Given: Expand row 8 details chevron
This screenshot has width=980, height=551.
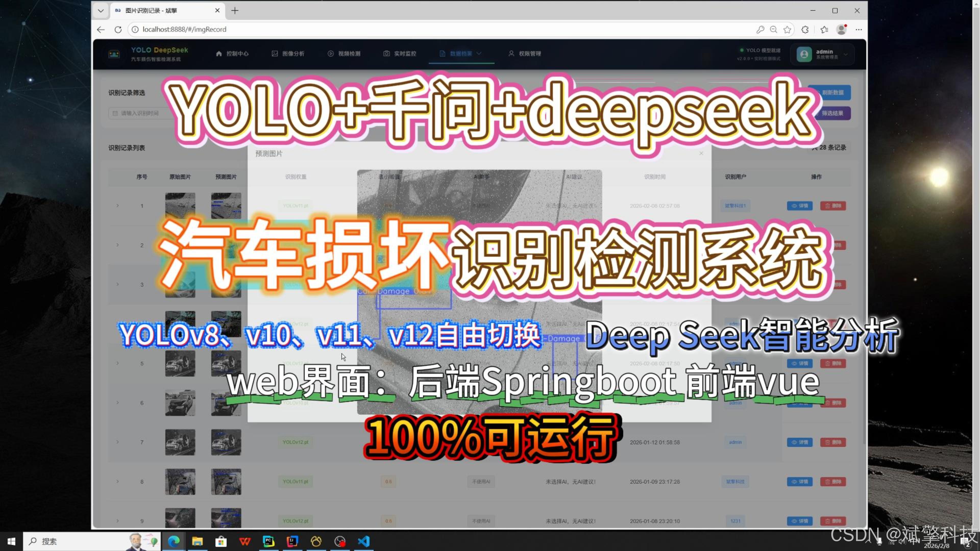Looking at the screenshot, I should [118, 481].
